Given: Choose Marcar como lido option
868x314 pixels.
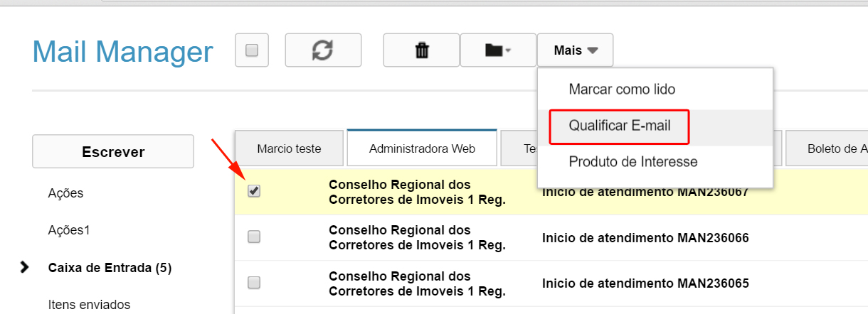Looking at the screenshot, I should pyautogui.click(x=622, y=90).
